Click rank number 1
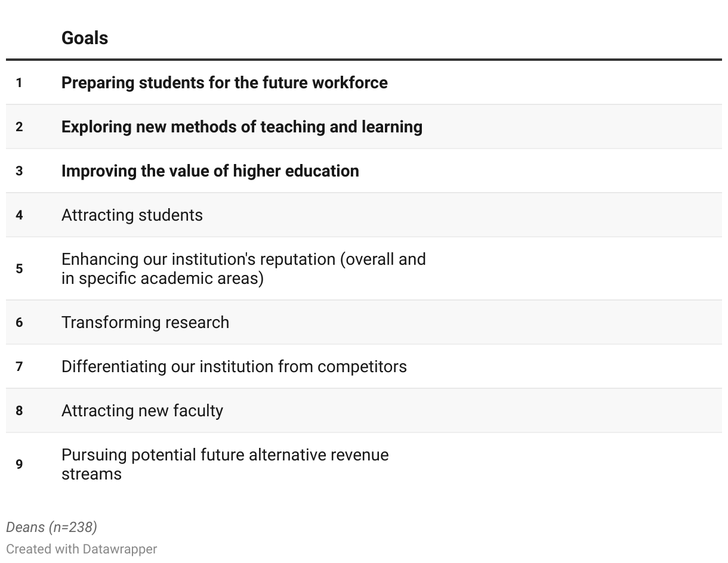Viewport: 728px width, 563px height. 19,83
